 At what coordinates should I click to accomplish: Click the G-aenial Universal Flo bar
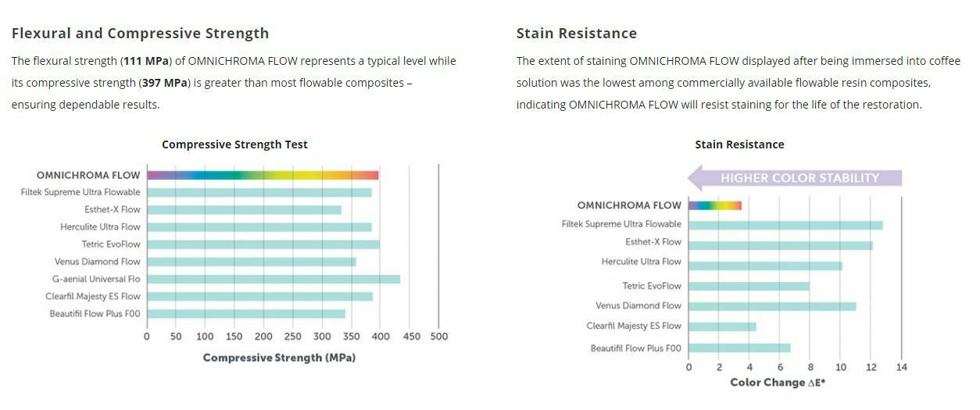pyautogui.click(x=273, y=279)
